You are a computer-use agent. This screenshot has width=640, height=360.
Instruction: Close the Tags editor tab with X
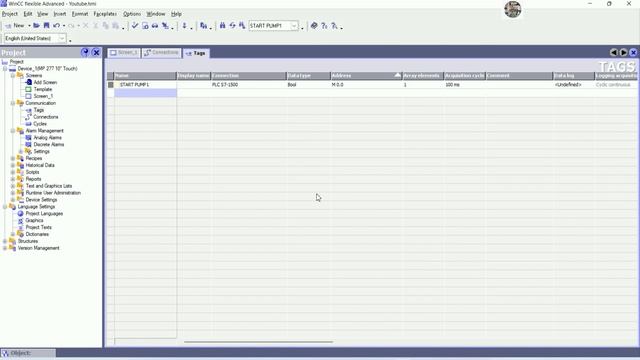(x=633, y=52)
